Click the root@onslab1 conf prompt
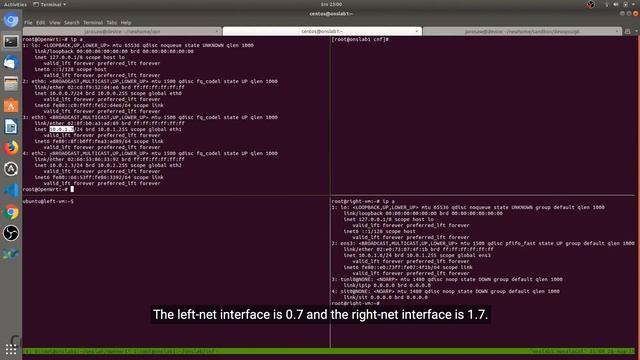Screen dimensions: 640x360 point(360,40)
